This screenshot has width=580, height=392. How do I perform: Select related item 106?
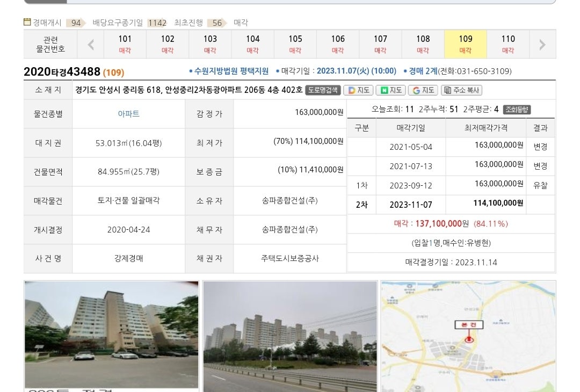coord(338,44)
